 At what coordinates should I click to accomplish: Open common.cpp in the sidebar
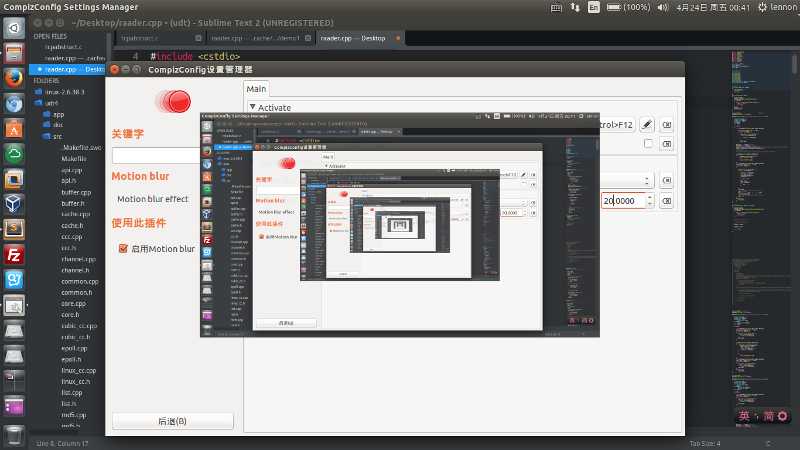80,281
